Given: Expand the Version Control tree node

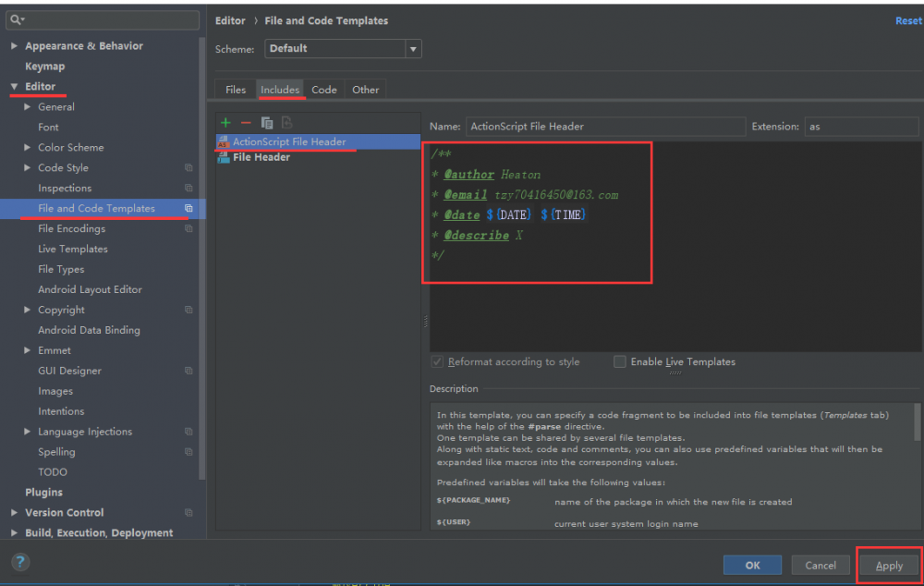Looking at the screenshot, I should click(14, 512).
